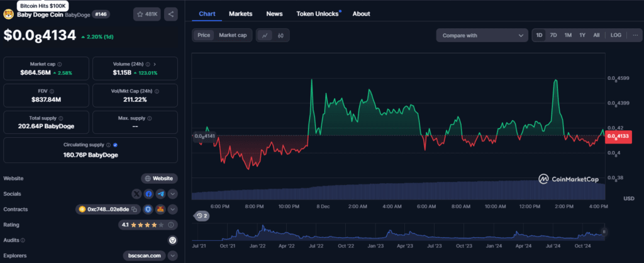Expand more Socials links chevron

(173, 194)
